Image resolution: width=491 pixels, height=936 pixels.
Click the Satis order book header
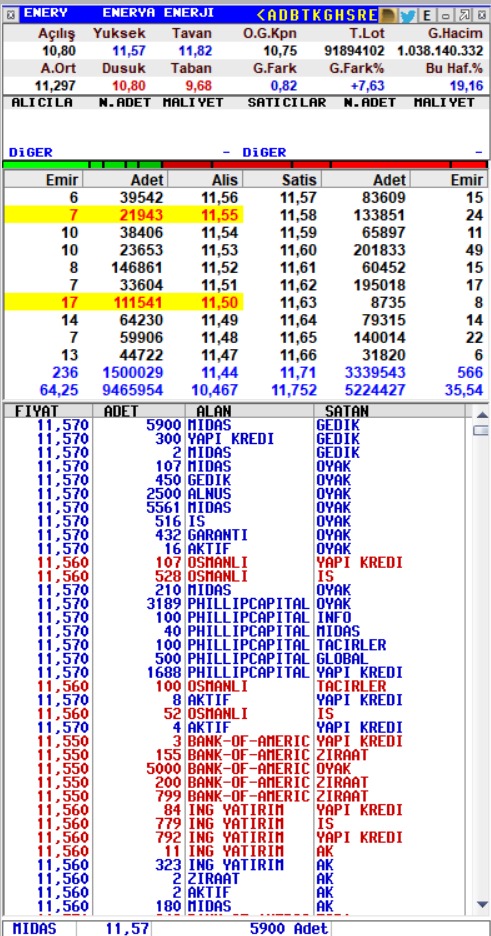(x=282, y=179)
